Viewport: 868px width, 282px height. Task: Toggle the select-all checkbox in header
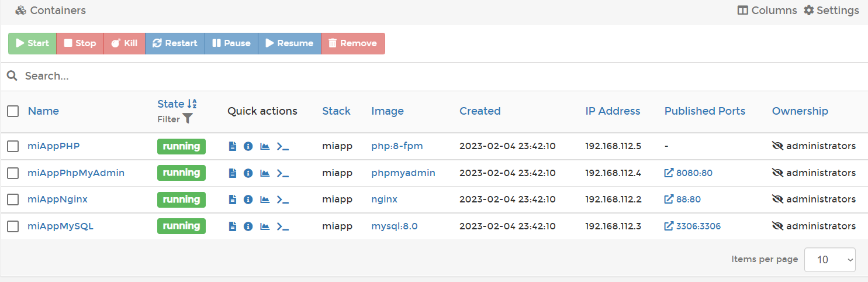click(x=13, y=111)
